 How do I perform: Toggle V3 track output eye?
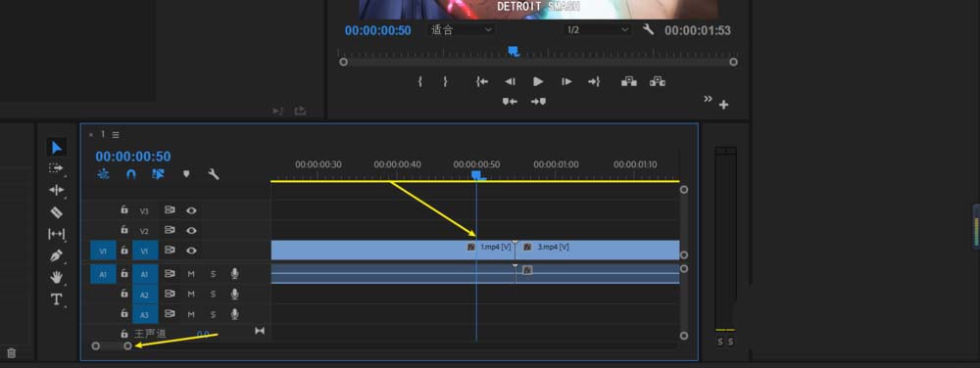[x=191, y=210]
